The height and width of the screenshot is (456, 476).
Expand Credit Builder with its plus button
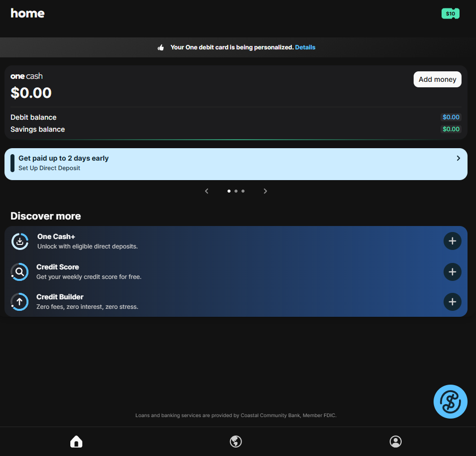[x=453, y=302]
